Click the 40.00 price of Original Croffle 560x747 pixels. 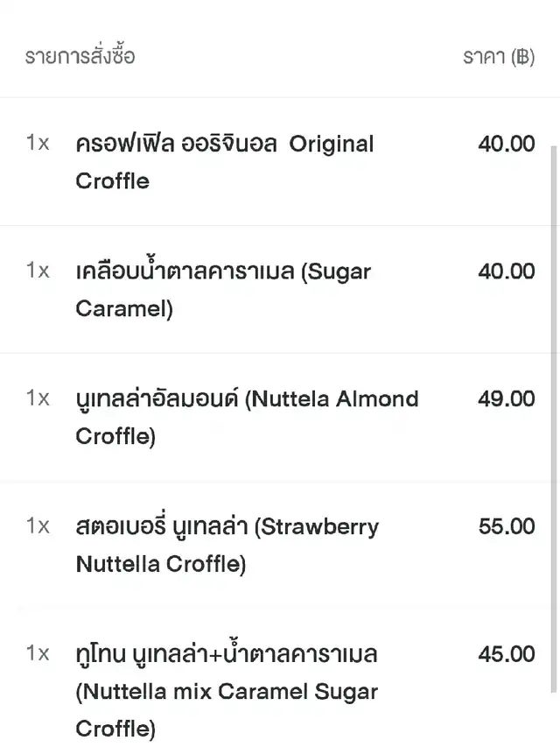coord(506,144)
